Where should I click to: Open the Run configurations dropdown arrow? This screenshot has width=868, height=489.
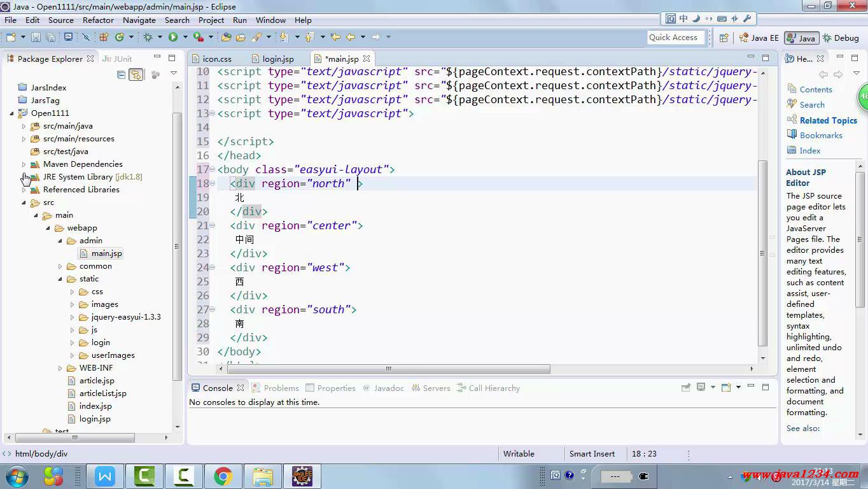pyautogui.click(x=185, y=37)
